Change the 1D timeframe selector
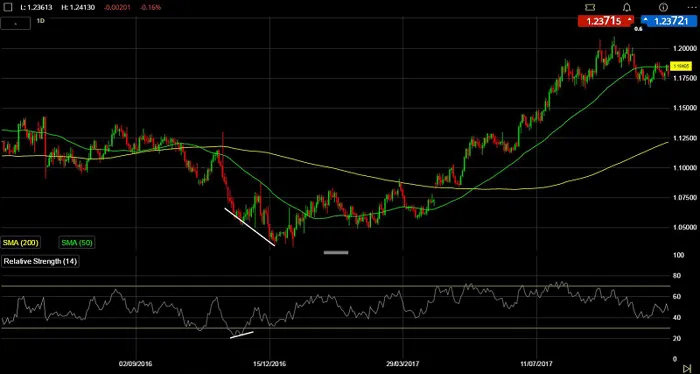This screenshot has width=700, height=374. [40, 21]
